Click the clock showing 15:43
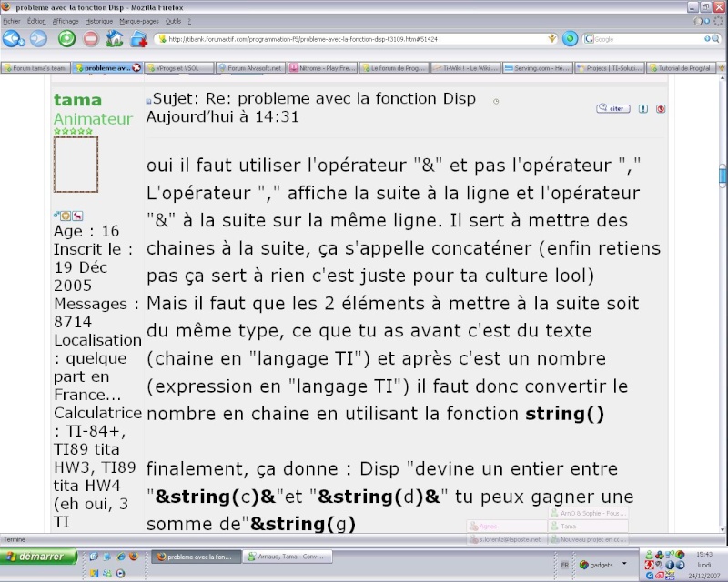728x582 pixels. click(x=704, y=554)
